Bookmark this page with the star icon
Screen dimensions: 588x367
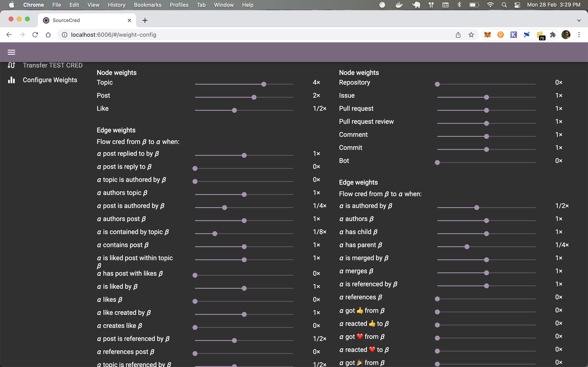(x=471, y=35)
